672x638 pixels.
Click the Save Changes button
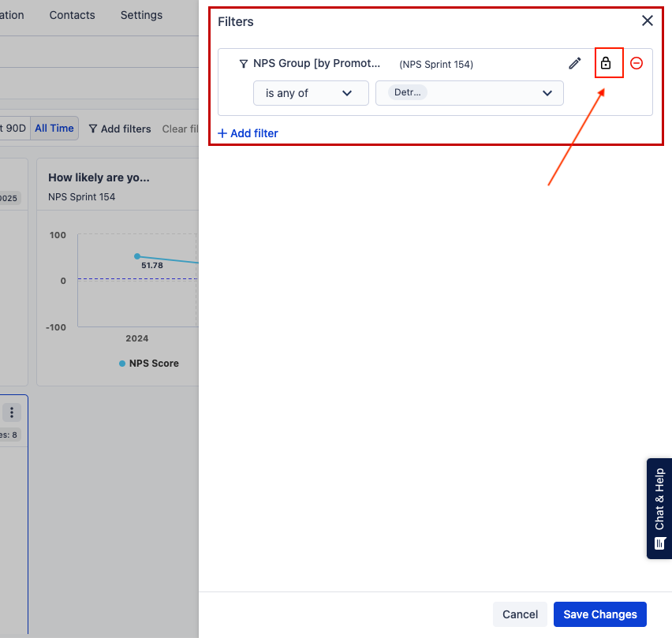599,614
